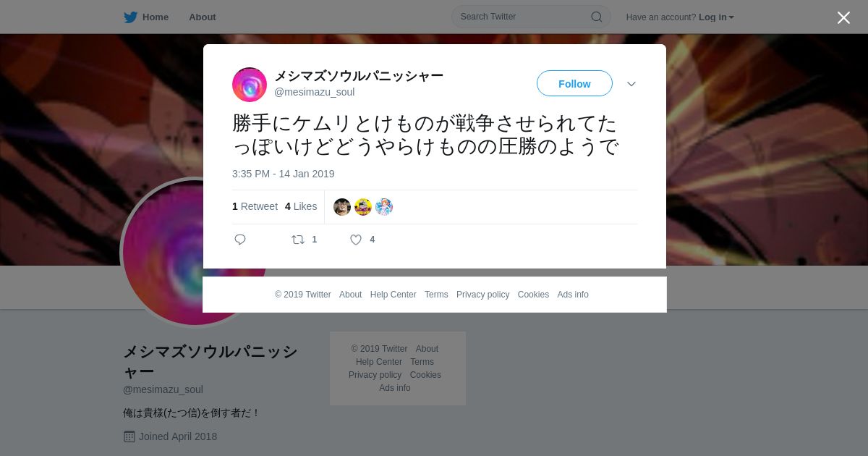The height and width of the screenshot is (456, 868).
Task: Click the search magnifier icon
Action: (x=597, y=17)
